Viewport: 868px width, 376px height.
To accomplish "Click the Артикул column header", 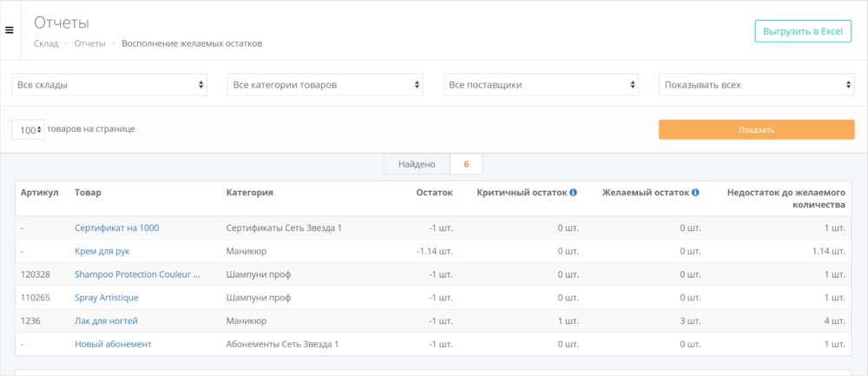I will click(x=39, y=193).
